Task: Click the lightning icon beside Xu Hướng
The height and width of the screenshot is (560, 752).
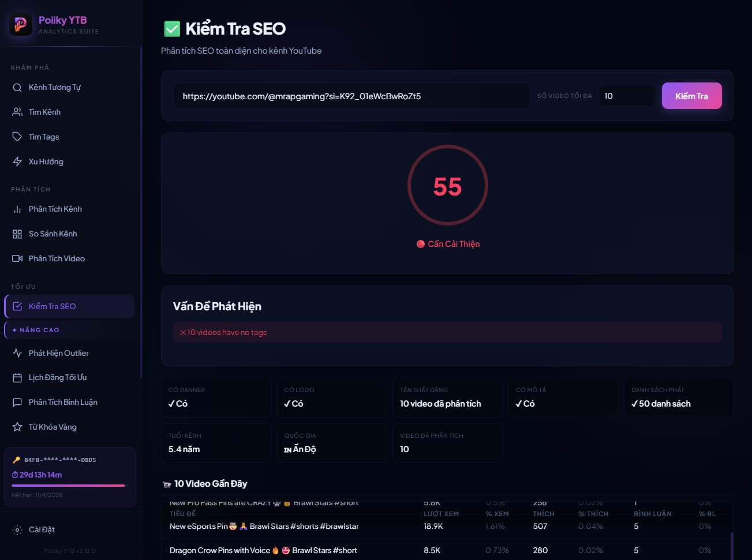Action: click(x=17, y=162)
